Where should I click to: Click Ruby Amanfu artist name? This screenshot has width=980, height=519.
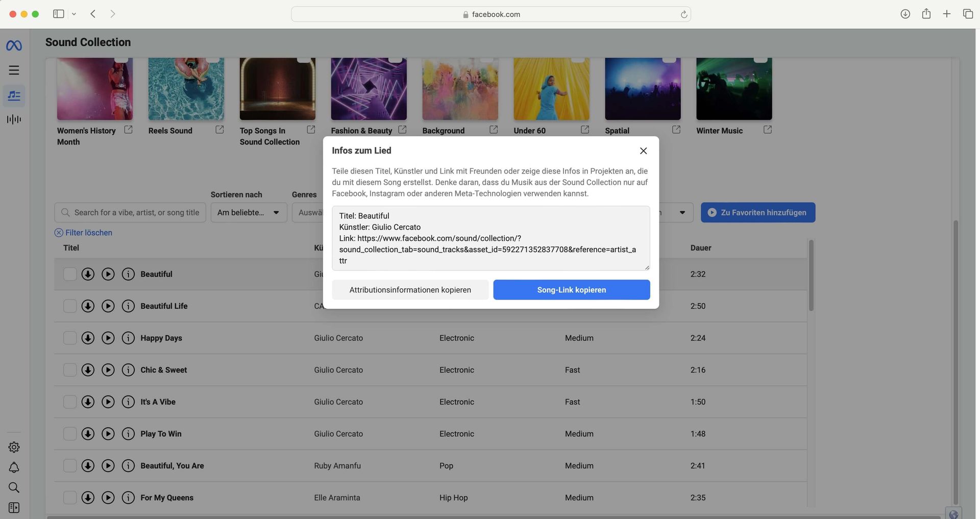[337, 465]
